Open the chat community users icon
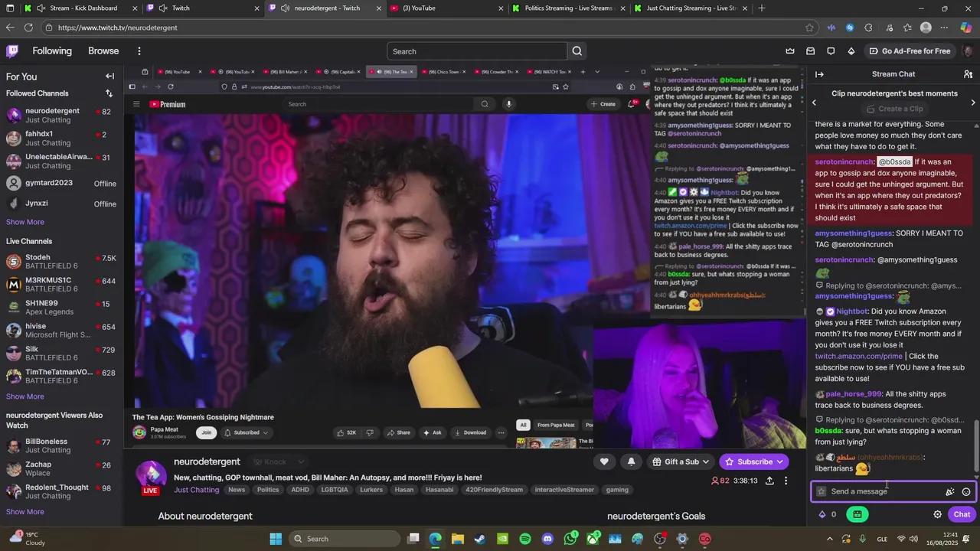Viewport: 980px width, 551px height. pyautogui.click(x=968, y=74)
